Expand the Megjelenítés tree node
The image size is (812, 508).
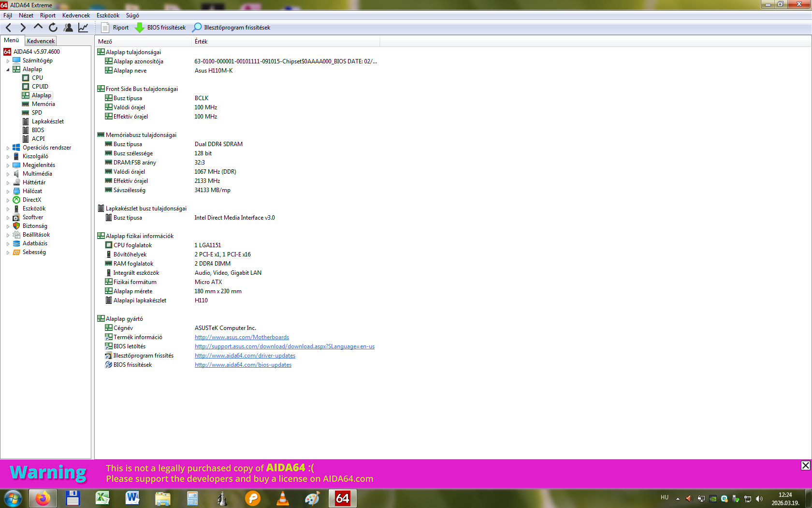point(8,165)
